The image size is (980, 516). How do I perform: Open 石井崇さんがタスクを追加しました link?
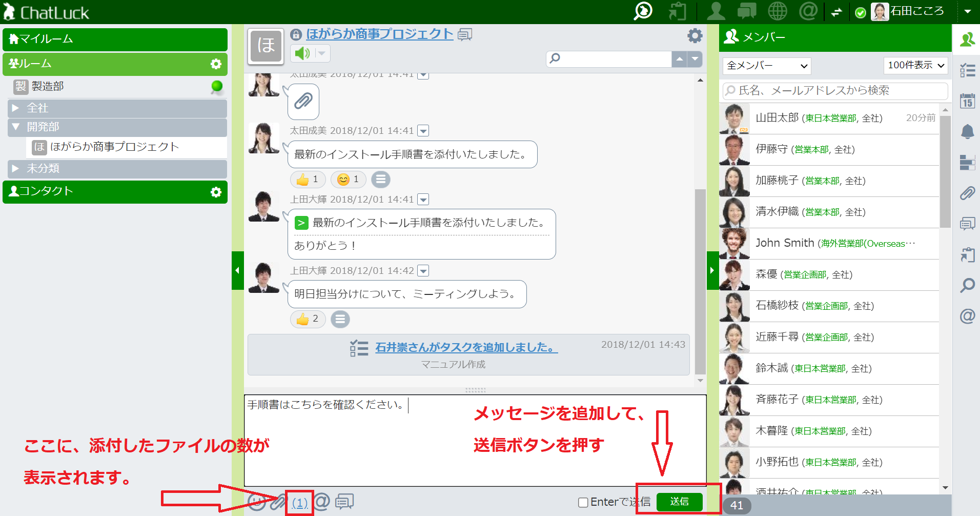pyautogui.click(x=466, y=348)
